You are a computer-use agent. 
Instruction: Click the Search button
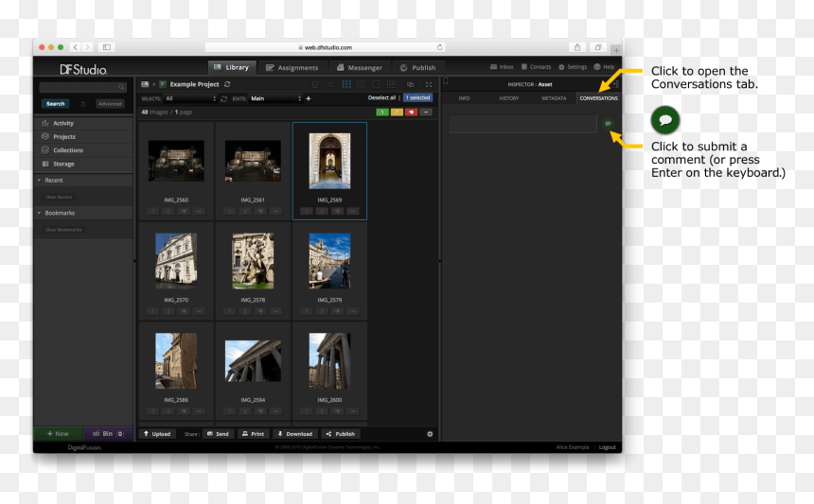tap(56, 104)
